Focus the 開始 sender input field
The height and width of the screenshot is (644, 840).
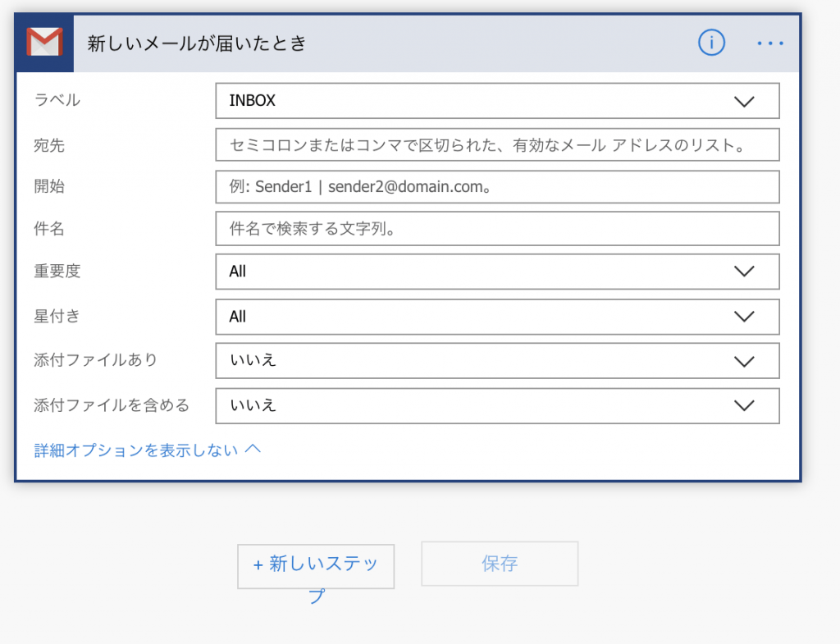(496, 187)
